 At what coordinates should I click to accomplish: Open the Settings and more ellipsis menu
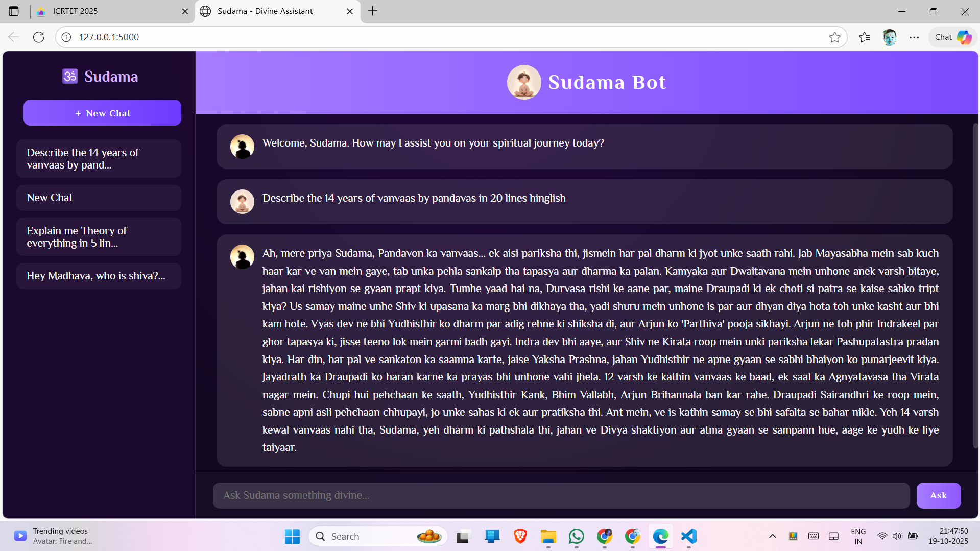coord(914,37)
